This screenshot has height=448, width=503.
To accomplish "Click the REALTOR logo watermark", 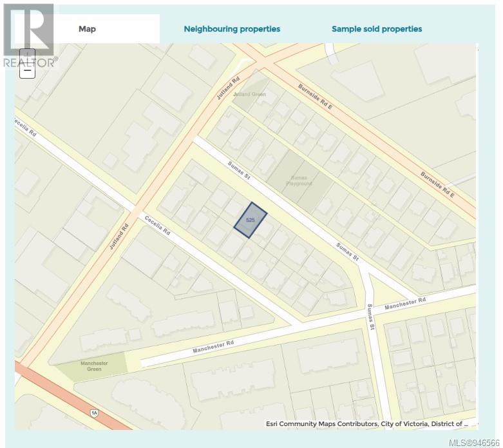I will coord(29,35).
